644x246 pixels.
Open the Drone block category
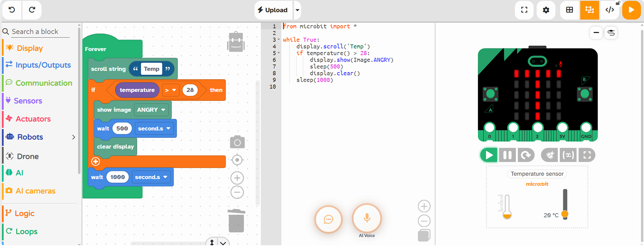click(28, 156)
